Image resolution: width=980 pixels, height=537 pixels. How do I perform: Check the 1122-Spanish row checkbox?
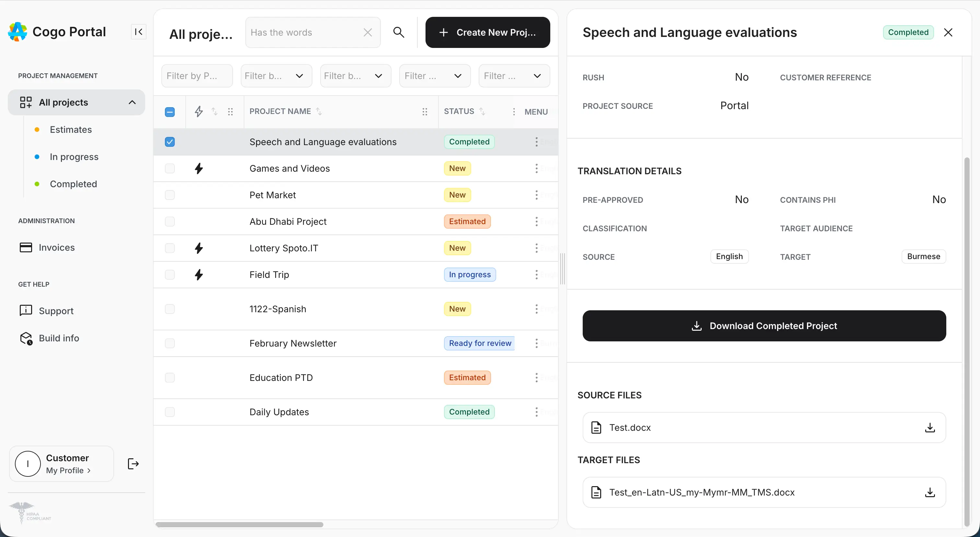click(170, 309)
